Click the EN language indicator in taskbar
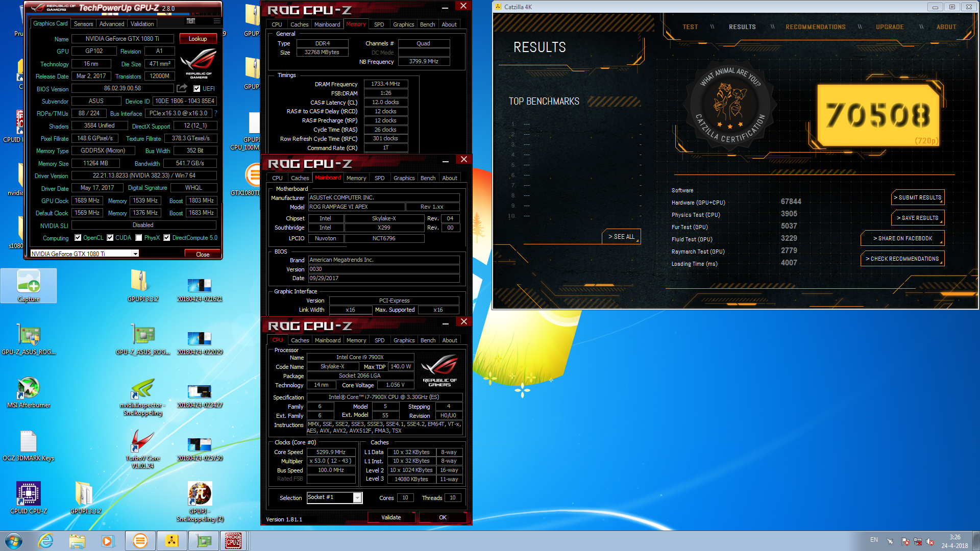The width and height of the screenshot is (980, 551). 874,540
